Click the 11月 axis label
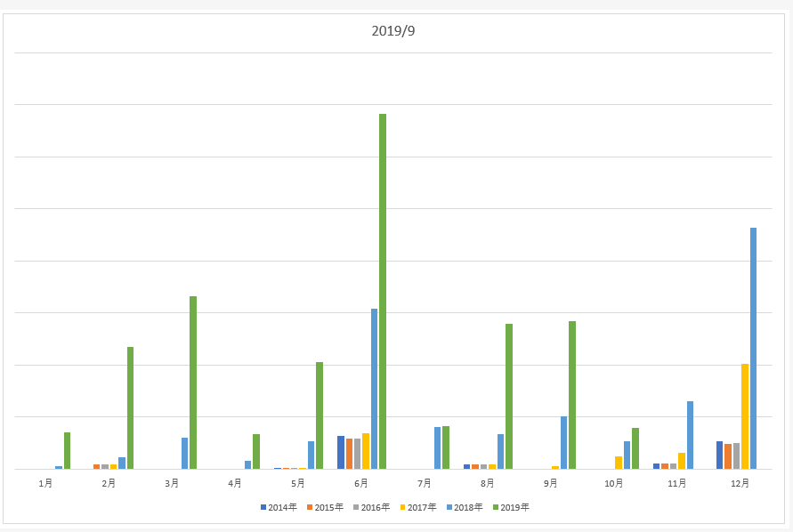 tap(677, 483)
